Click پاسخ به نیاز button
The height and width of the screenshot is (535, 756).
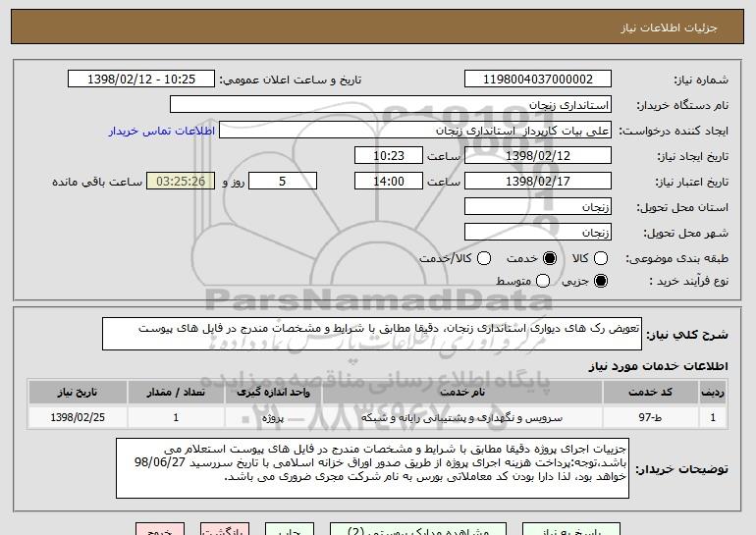click(x=571, y=529)
